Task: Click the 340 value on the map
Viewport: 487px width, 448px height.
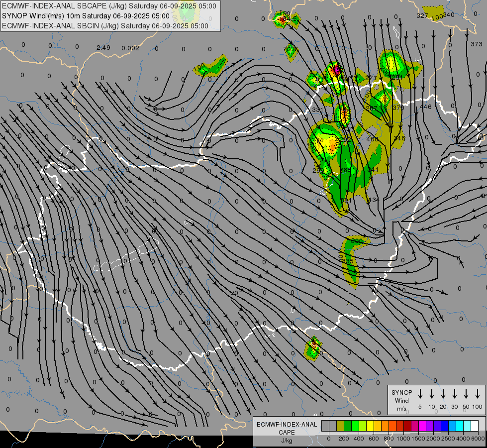Action: click(449, 14)
